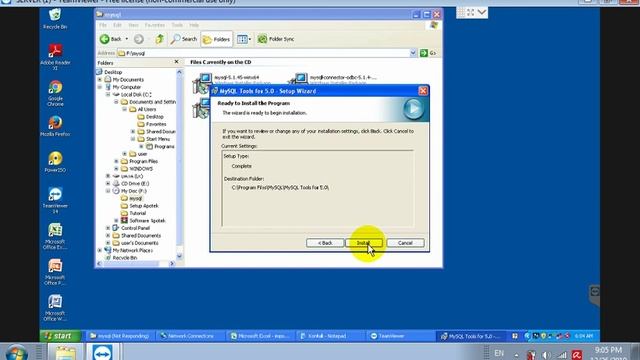Collapse the My Doc (F:) node
Screen dimensions: 640x360
tap(108, 191)
